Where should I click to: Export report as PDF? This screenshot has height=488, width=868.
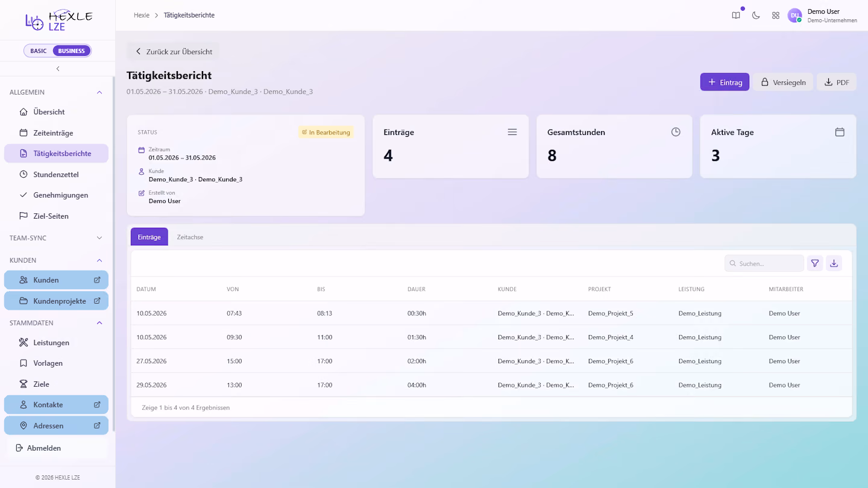(x=837, y=82)
